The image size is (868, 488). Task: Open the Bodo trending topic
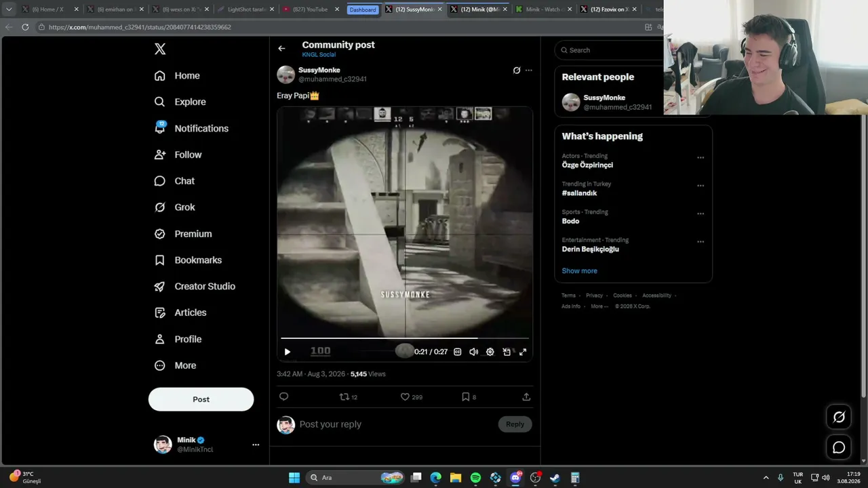click(570, 221)
